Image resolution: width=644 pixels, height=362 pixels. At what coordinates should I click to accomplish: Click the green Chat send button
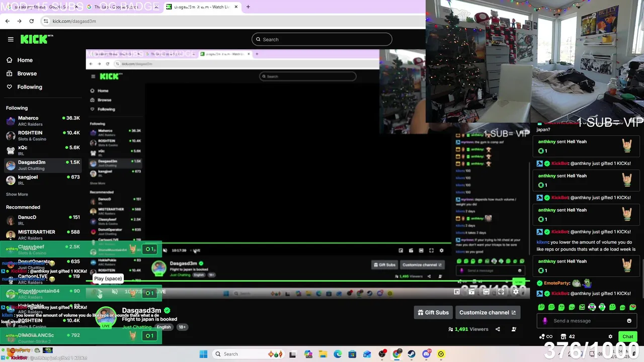click(627, 337)
